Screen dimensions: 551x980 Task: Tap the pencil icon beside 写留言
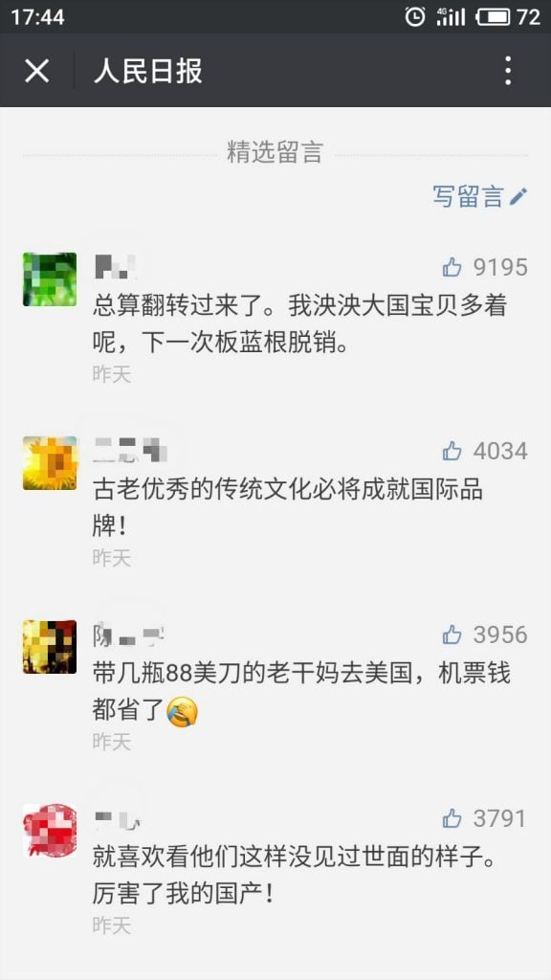518,196
